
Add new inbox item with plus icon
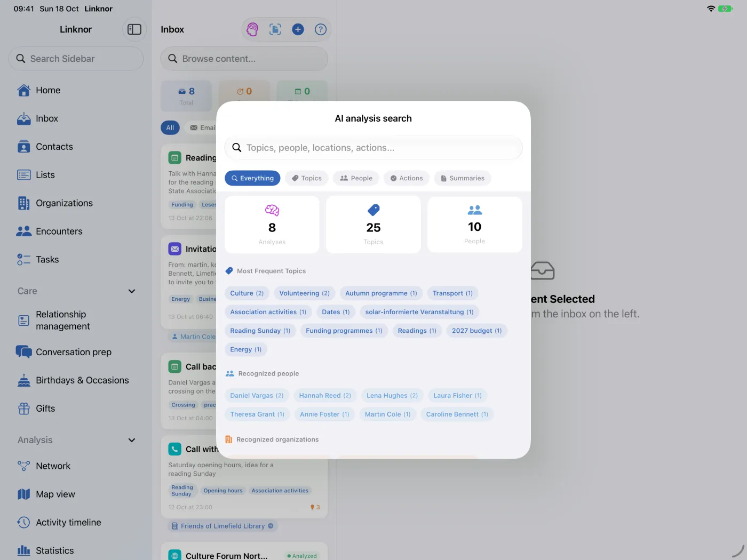pyautogui.click(x=298, y=29)
